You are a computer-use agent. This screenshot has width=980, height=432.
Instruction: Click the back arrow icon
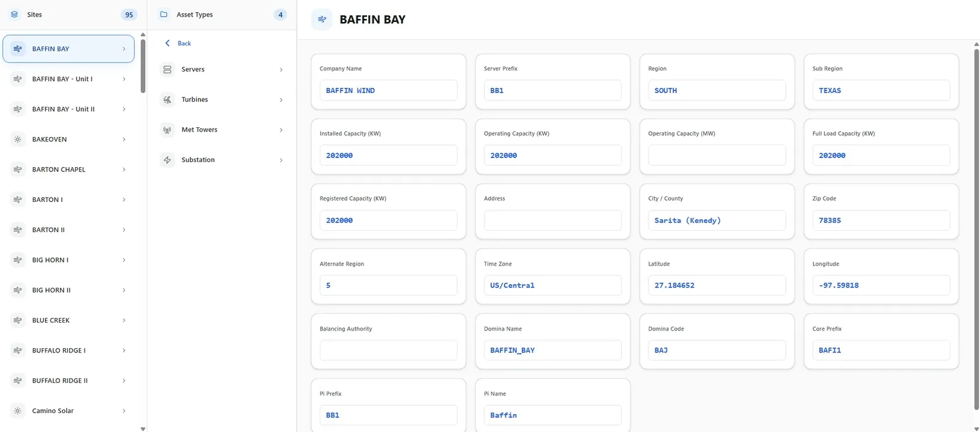pyautogui.click(x=167, y=43)
